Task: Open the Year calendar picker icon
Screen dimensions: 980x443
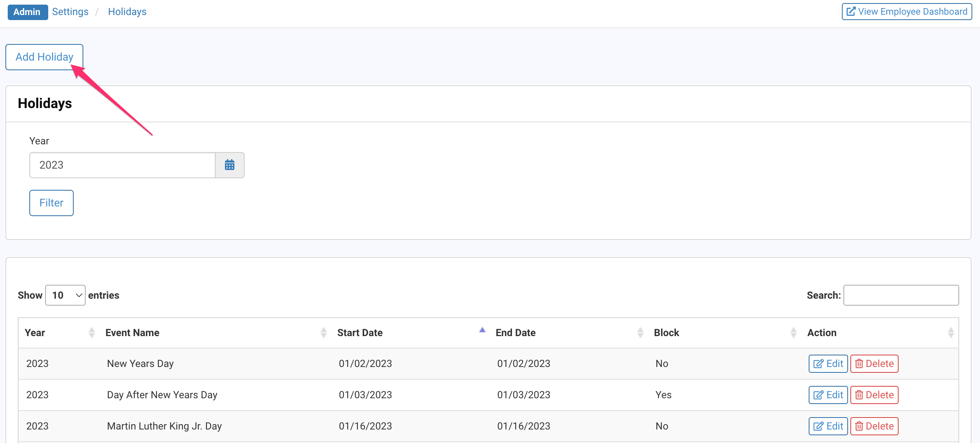Action: pos(230,165)
